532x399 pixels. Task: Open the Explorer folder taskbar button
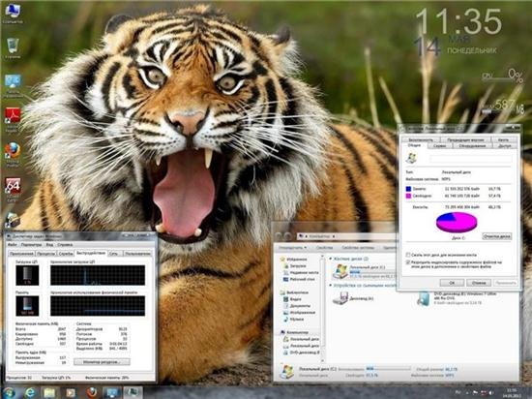click(49, 392)
